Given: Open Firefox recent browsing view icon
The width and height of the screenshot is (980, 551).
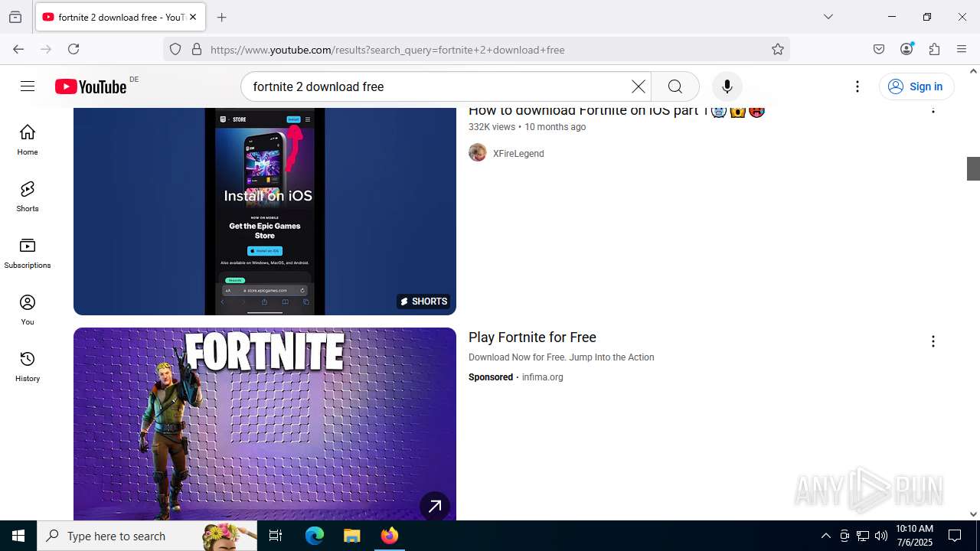Looking at the screenshot, I should (15, 17).
